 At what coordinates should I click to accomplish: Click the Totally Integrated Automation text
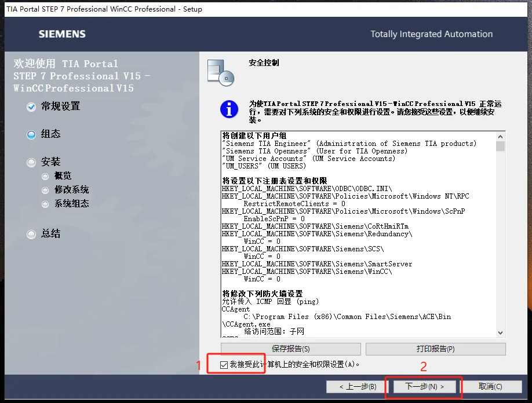point(431,34)
